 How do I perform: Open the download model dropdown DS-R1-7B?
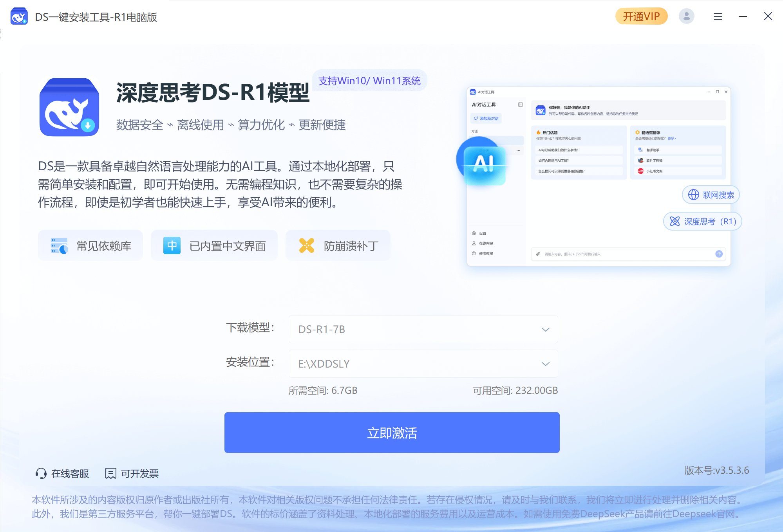coord(423,329)
